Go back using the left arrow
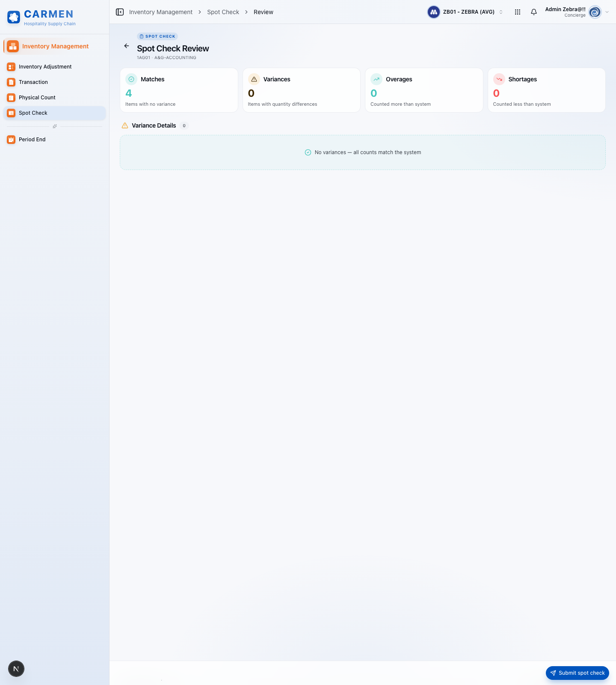 (x=127, y=46)
